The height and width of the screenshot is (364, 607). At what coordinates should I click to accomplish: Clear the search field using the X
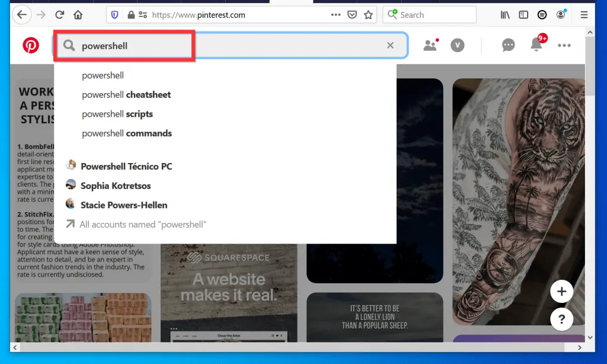pyautogui.click(x=390, y=45)
